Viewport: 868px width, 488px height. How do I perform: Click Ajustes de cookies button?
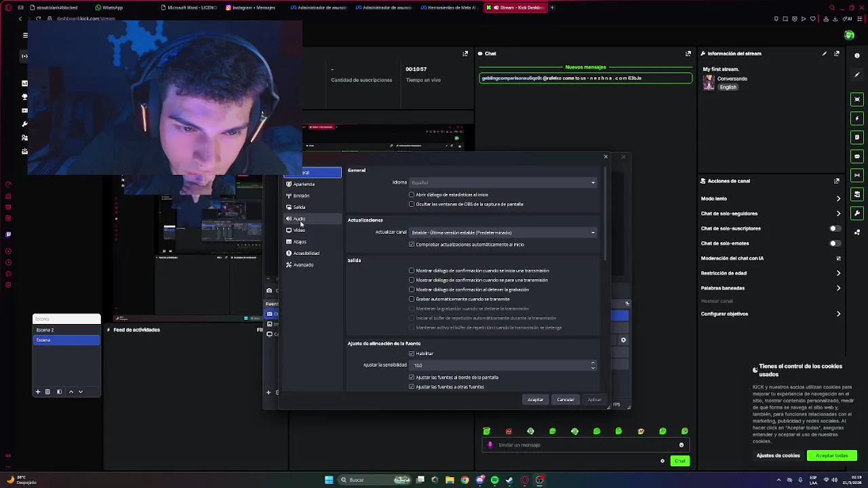tap(778, 455)
